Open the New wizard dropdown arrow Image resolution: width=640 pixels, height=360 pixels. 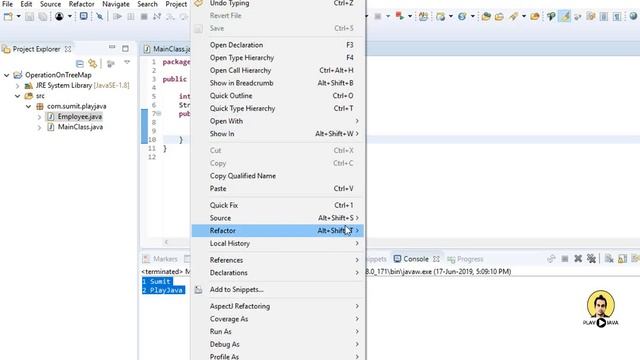click(x=18, y=17)
